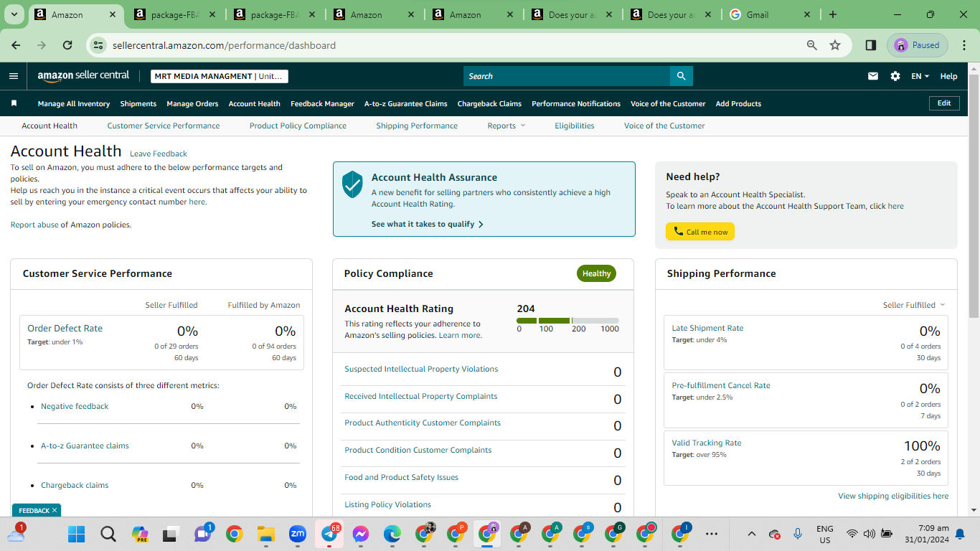The height and width of the screenshot is (551, 980).
Task: Click the bookmark icon left of Manage All Inventory
Action: 14,103
